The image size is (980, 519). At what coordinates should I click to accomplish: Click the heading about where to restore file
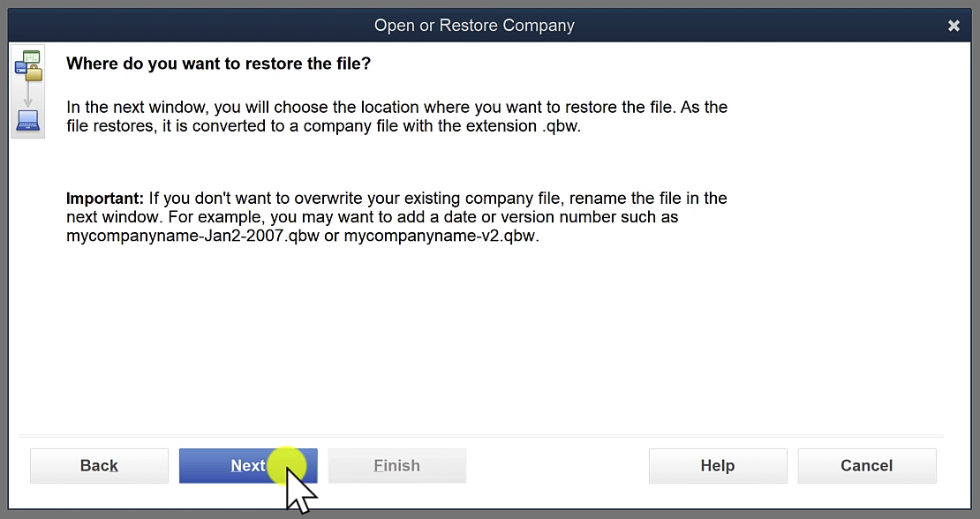(x=218, y=64)
